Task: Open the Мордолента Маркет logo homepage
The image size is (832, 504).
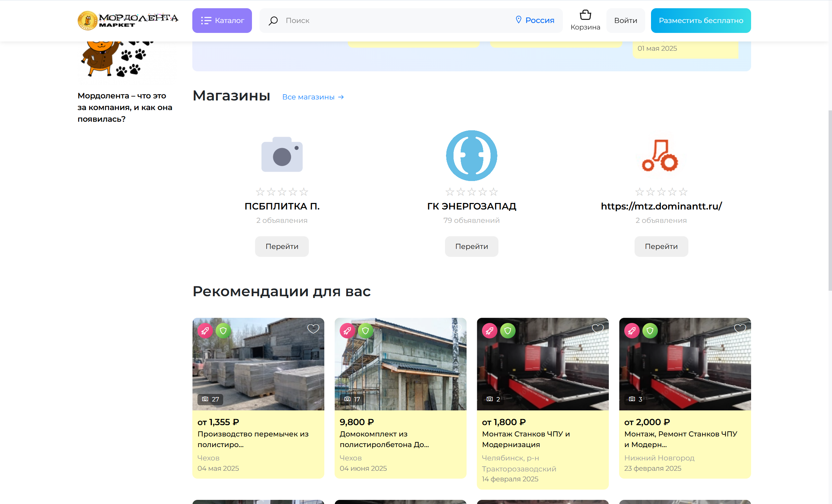Action: [x=128, y=21]
